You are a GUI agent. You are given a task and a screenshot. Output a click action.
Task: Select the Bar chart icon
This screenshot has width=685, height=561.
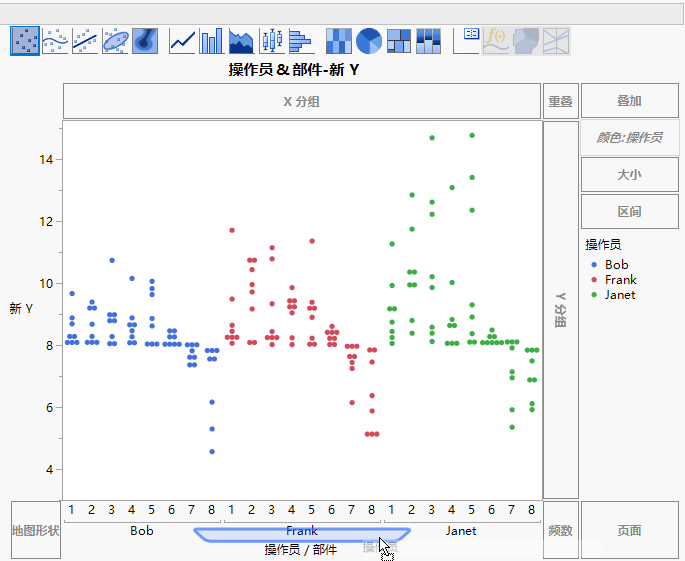(212, 41)
